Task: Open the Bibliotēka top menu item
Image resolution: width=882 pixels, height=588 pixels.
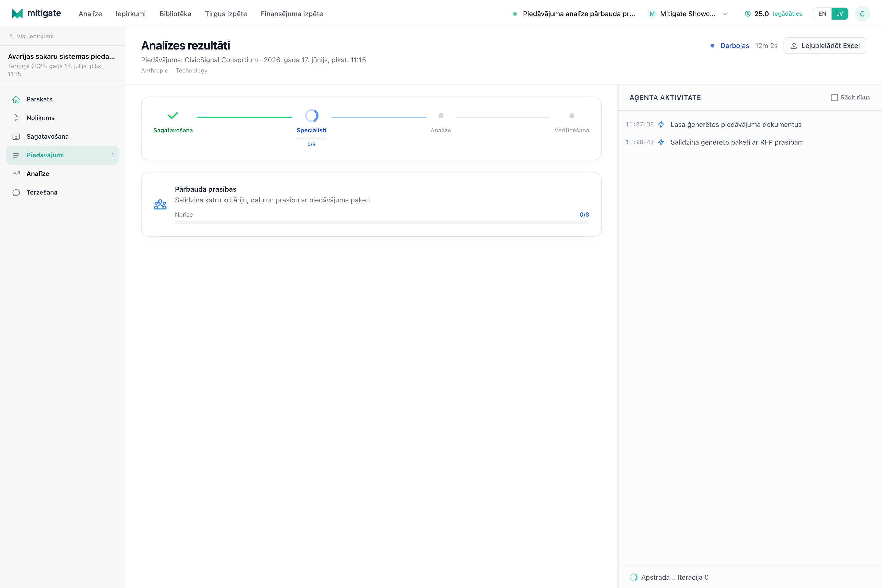Action: (175, 14)
